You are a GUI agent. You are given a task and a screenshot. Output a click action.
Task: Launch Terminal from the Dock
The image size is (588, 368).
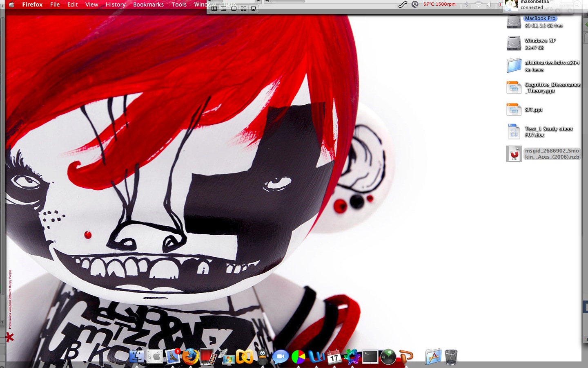[370, 357]
